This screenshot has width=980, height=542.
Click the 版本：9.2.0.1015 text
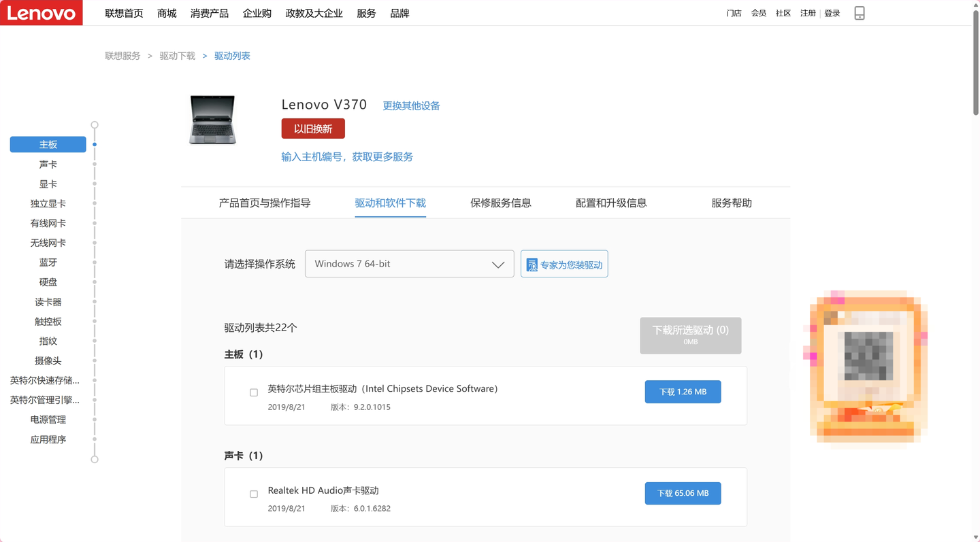pos(361,407)
